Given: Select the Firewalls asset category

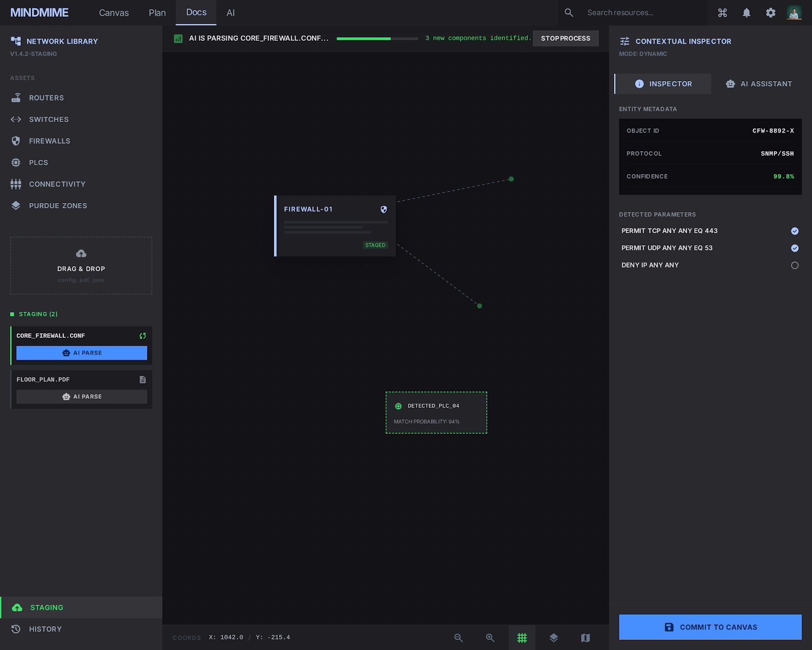Looking at the screenshot, I should click(49, 141).
